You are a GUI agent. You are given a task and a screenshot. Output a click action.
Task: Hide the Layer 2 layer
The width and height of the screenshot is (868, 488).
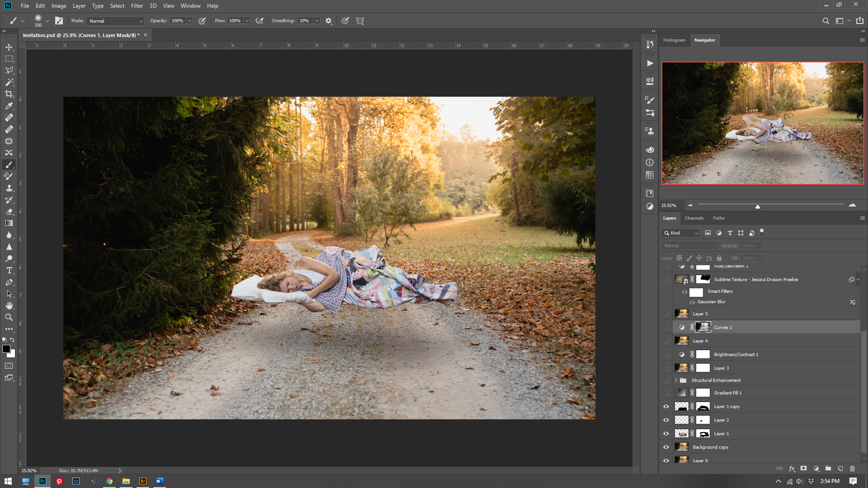tap(666, 420)
